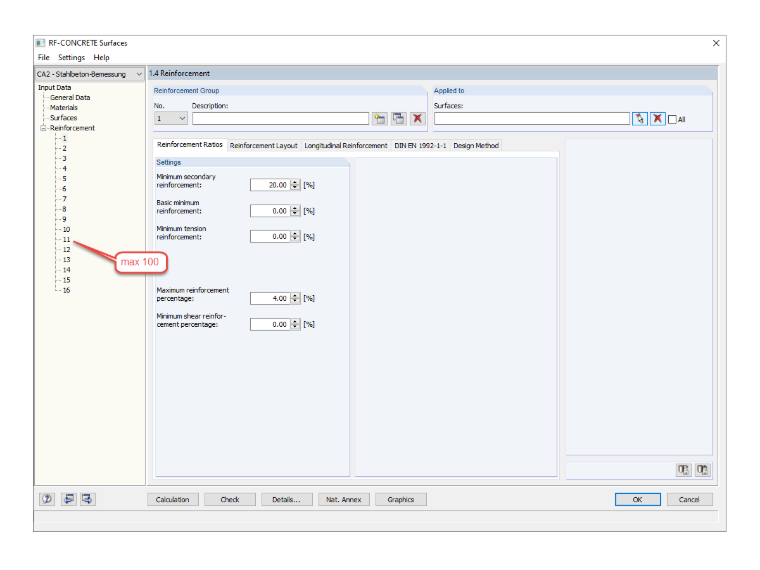Enable the All surfaces checkbox
The height and width of the screenshot is (570, 760).
tap(672, 120)
